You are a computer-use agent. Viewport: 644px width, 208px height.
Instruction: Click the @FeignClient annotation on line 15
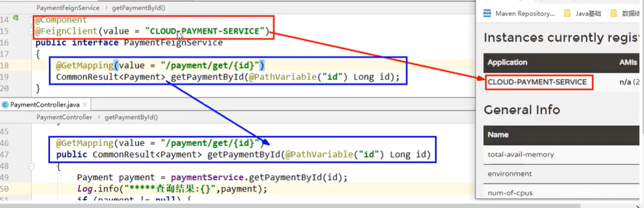point(66,31)
